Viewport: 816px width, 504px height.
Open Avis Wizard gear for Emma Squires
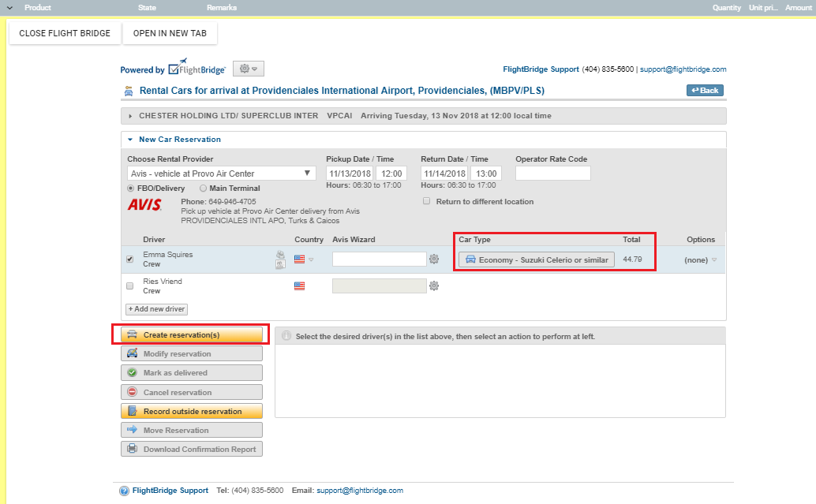coord(434,259)
